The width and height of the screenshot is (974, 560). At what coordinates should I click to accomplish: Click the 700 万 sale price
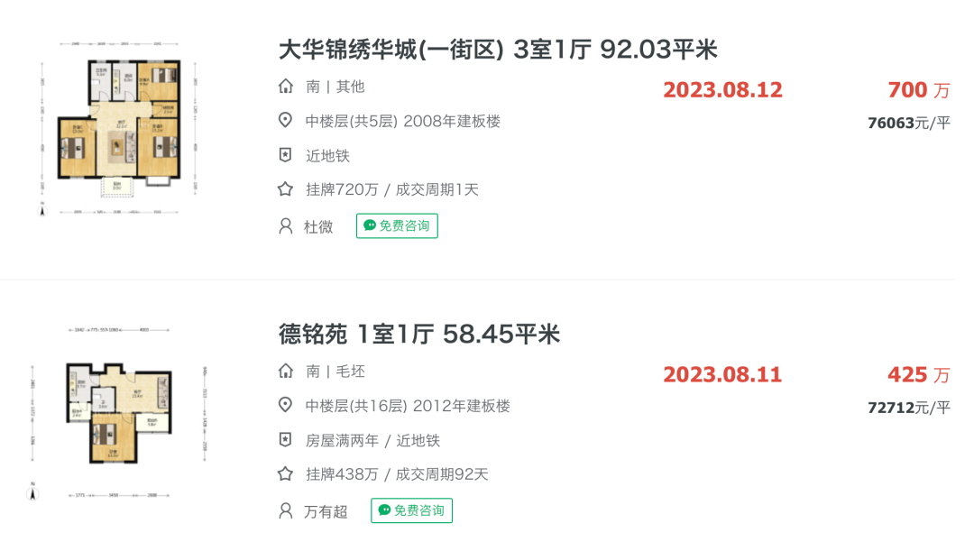919,90
